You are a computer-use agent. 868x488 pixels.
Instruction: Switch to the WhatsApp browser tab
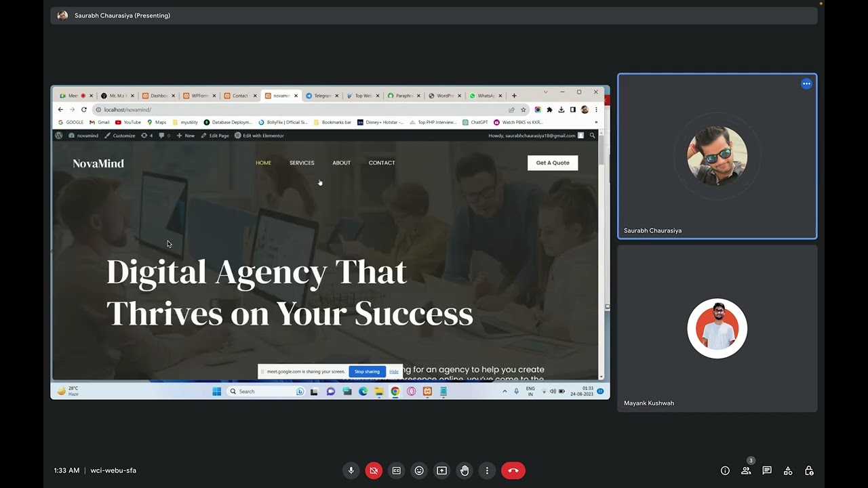pyautogui.click(x=486, y=96)
